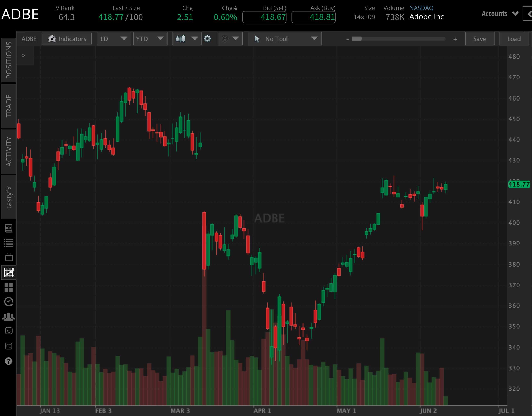Image resolution: width=532 pixels, height=416 pixels.
Task: Select the active chart icon in sidebar
Action: click(9, 273)
